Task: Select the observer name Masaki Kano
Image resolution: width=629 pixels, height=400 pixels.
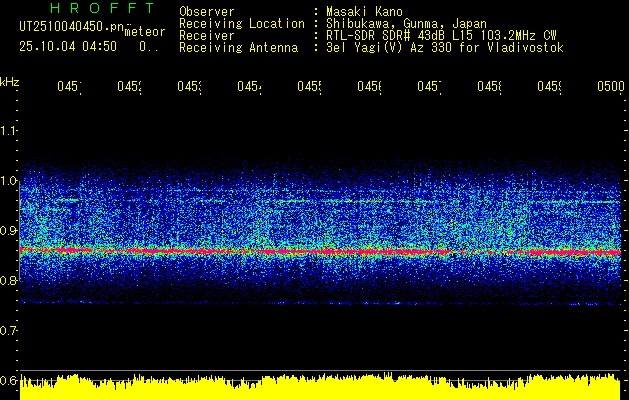Action: (x=364, y=11)
